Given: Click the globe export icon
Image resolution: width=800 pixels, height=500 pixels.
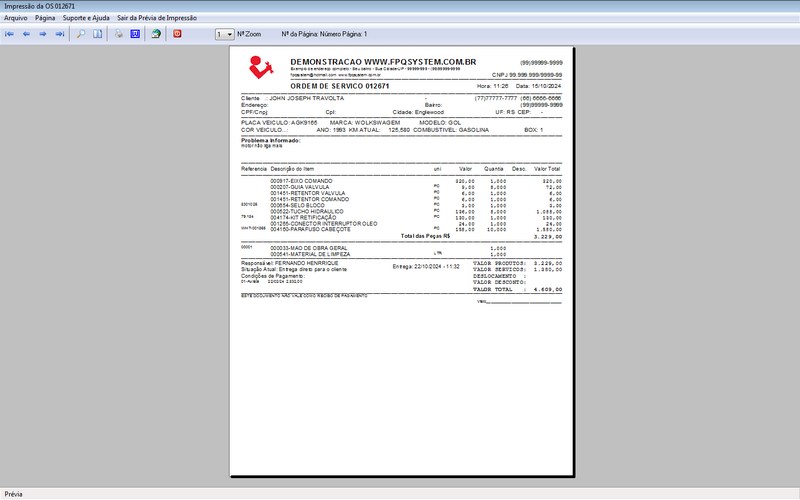Looking at the screenshot, I should (156, 34).
